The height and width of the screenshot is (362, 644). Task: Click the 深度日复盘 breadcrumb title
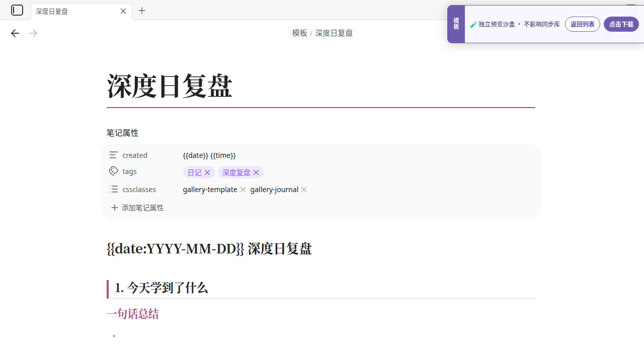pyautogui.click(x=334, y=33)
